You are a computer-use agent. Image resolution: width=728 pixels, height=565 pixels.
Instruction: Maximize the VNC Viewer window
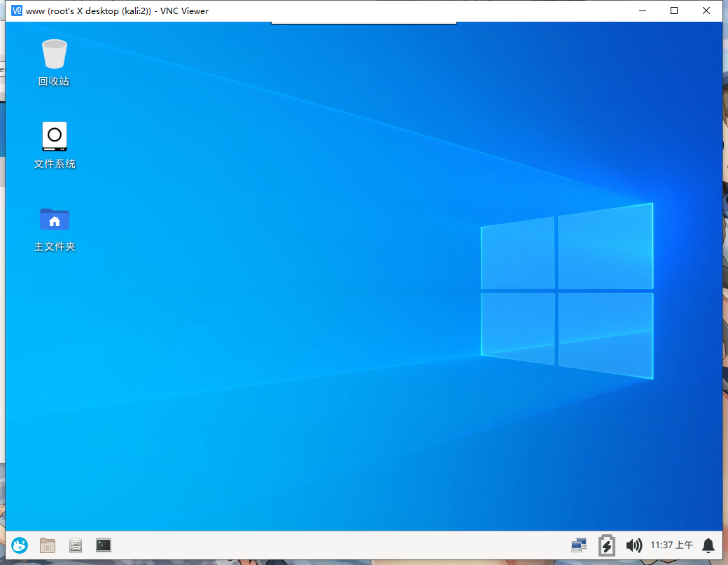tap(674, 11)
